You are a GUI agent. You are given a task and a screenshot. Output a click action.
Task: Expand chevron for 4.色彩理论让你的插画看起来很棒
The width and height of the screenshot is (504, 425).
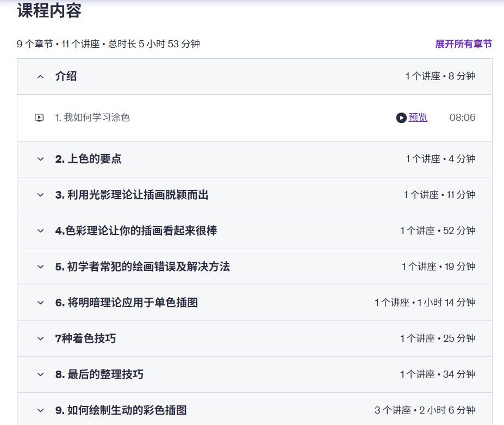click(40, 231)
